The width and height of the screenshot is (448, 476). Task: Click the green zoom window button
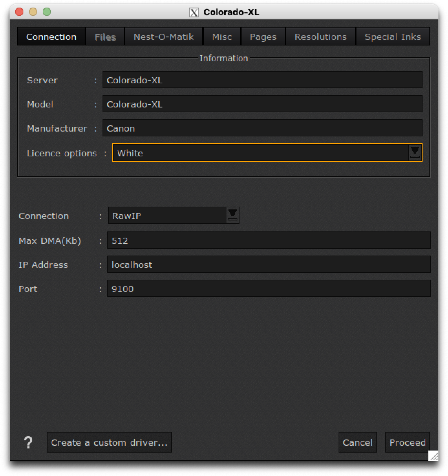pos(47,12)
